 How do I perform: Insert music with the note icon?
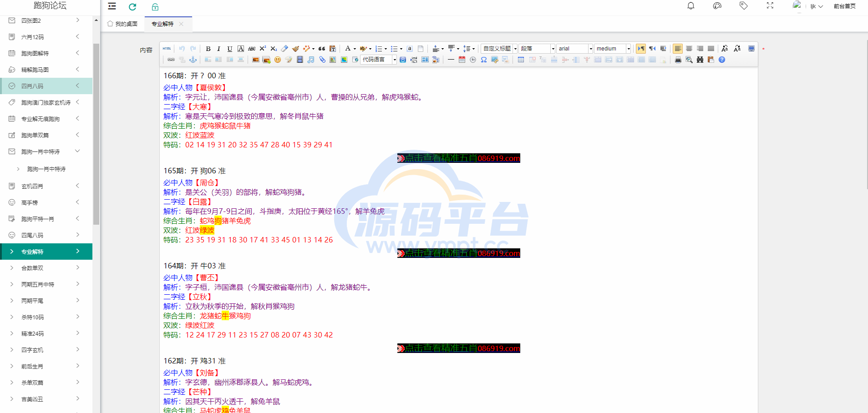[x=311, y=60]
